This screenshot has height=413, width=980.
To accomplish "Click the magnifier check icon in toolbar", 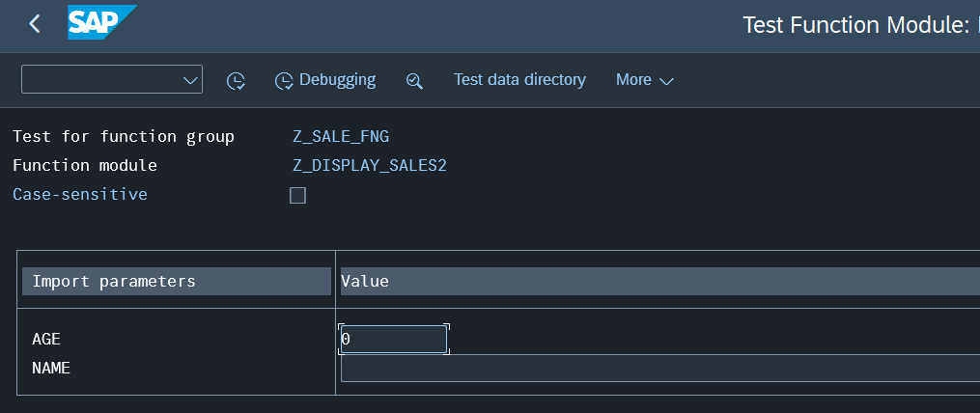I will (414, 80).
